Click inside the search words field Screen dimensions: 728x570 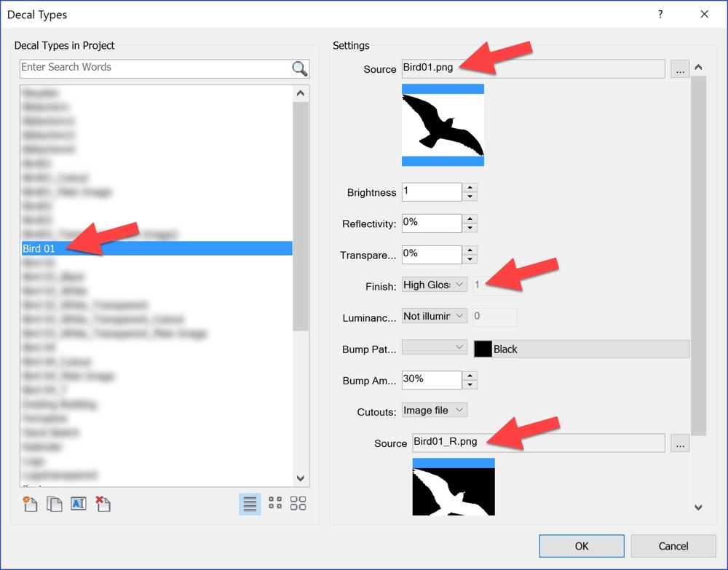click(146, 68)
